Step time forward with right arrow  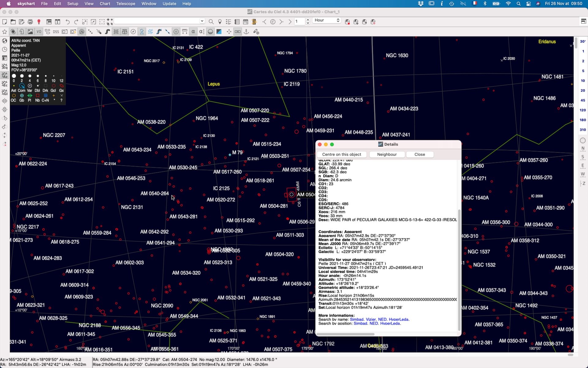tap(281, 22)
